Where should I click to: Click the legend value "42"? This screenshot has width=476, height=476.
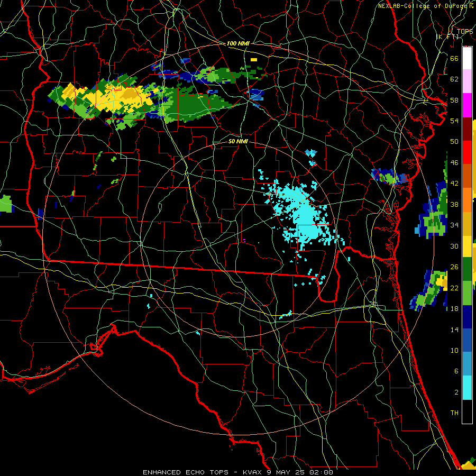[454, 183]
